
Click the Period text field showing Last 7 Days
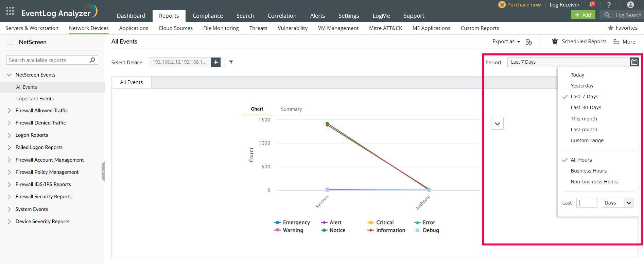coord(569,62)
